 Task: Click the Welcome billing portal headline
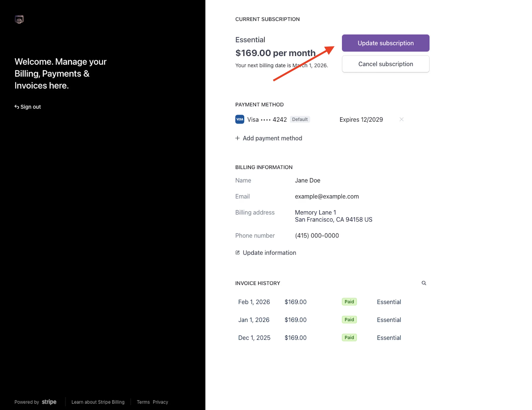click(60, 73)
